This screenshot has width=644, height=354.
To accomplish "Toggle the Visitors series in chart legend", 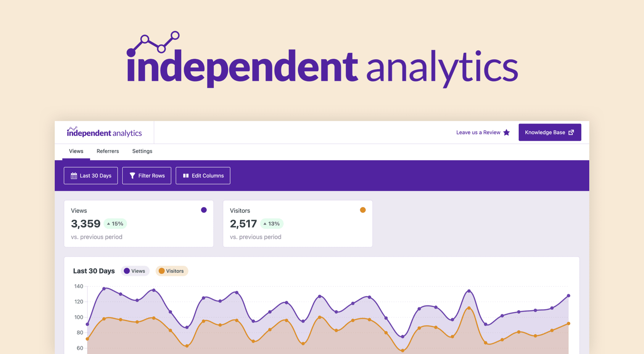I will pos(171,271).
